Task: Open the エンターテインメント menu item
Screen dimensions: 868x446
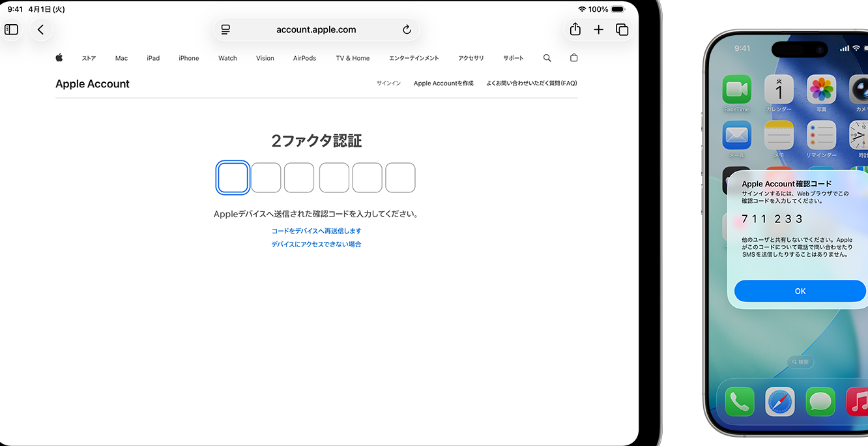Action: pyautogui.click(x=414, y=58)
